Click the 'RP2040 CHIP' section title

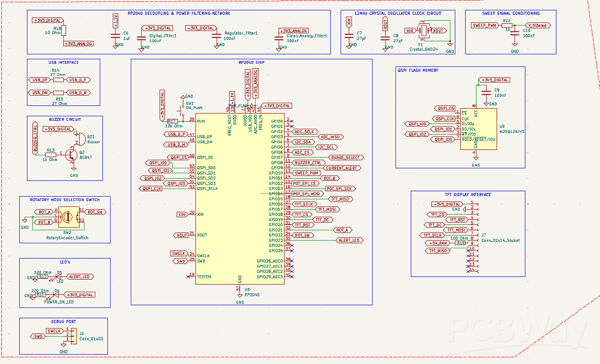coord(252,63)
